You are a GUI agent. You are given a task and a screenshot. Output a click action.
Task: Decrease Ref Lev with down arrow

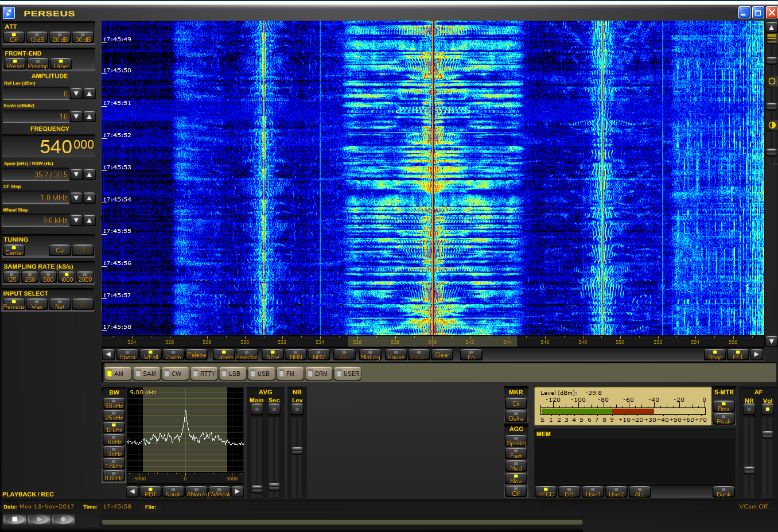76,94
